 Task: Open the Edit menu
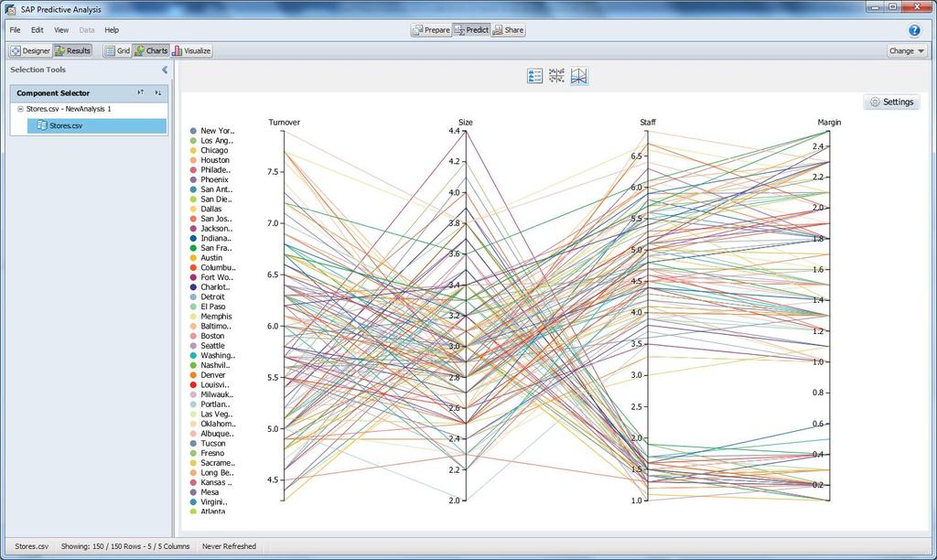pyautogui.click(x=37, y=30)
